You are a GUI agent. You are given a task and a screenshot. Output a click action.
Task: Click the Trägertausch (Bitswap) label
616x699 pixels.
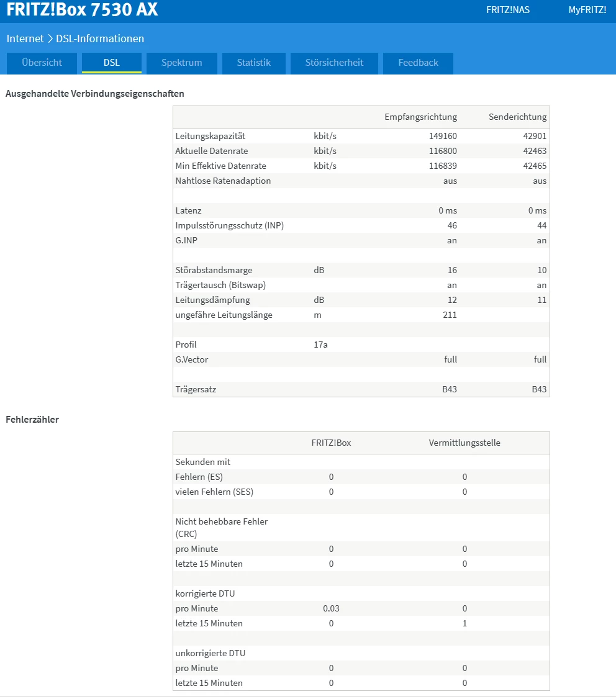coord(220,286)
